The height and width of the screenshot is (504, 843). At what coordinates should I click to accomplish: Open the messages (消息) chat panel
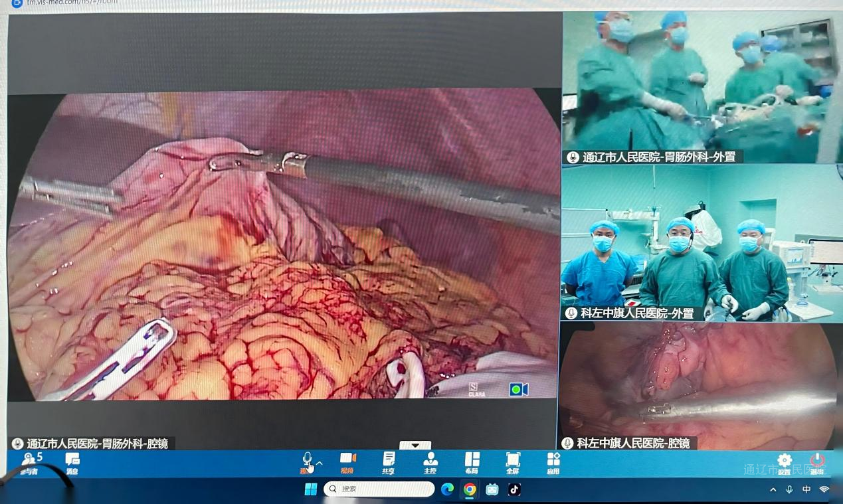click(72, 462)
